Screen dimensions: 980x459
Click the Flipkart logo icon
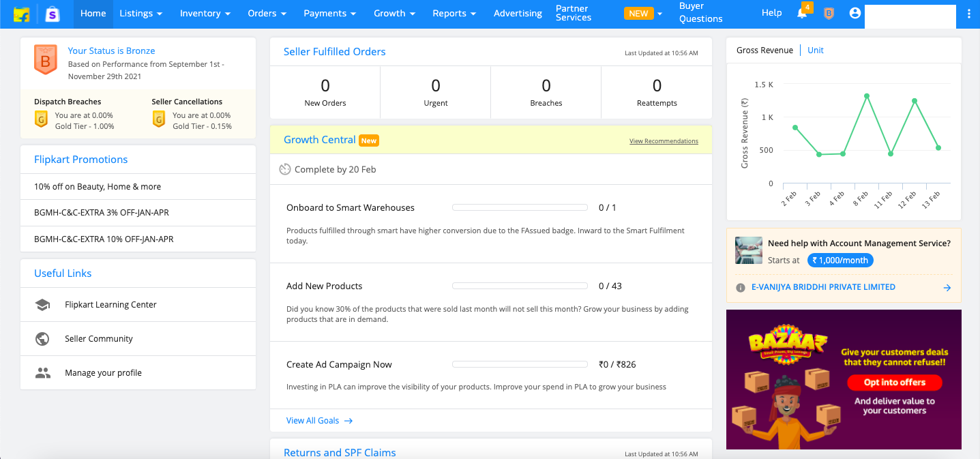(x=21, y=14)
